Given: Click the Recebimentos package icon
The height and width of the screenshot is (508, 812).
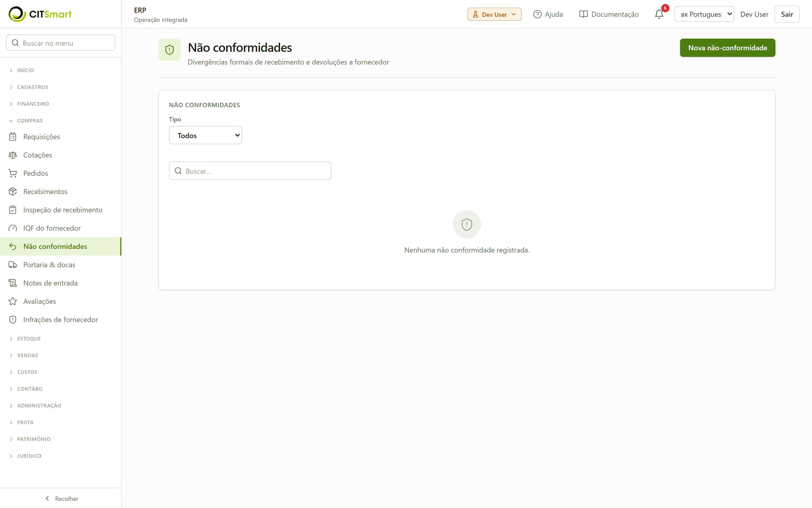Looking at the screenshot, I should [13, 192].
